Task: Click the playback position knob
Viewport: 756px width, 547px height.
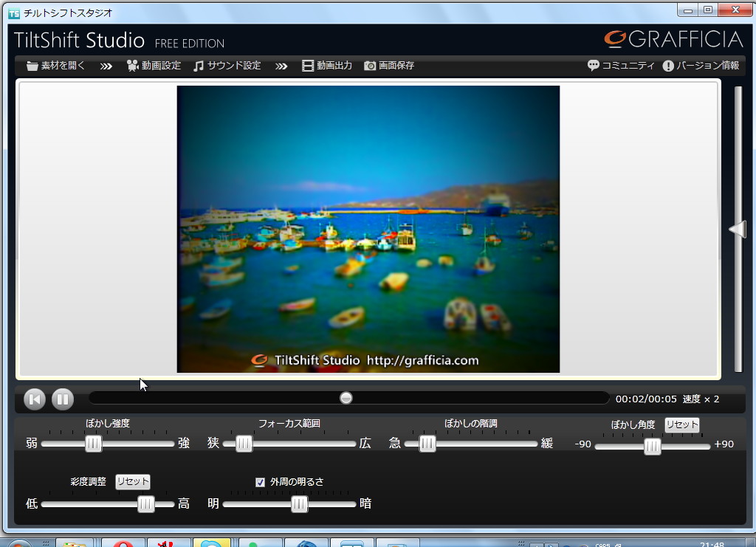Action: 346,398
